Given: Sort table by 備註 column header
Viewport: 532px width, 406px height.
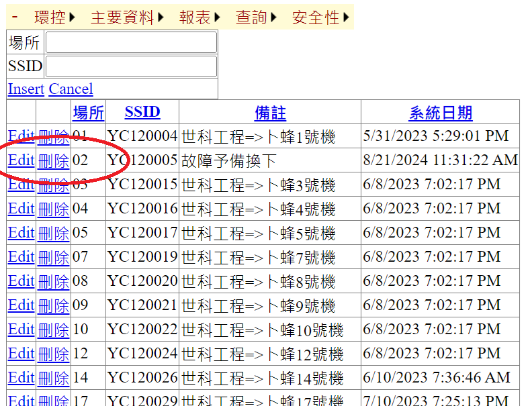Looking at the screenshot, I should pyautogui.click(x=270, y=112).
